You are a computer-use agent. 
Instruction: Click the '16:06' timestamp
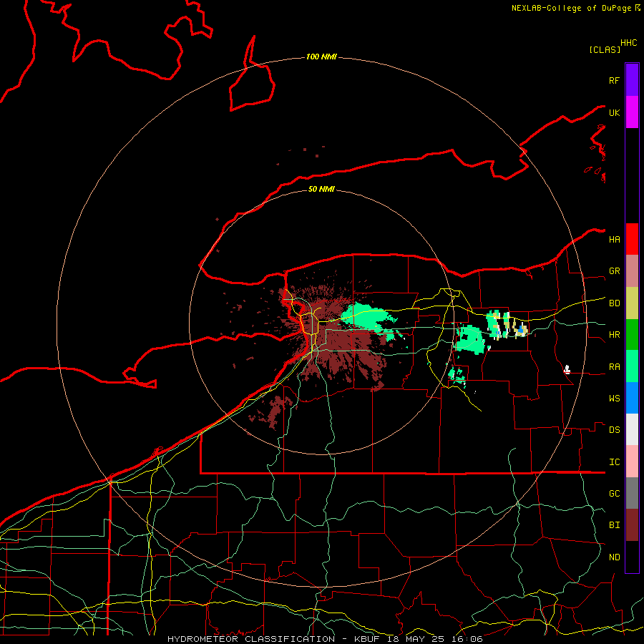point(468,639)
